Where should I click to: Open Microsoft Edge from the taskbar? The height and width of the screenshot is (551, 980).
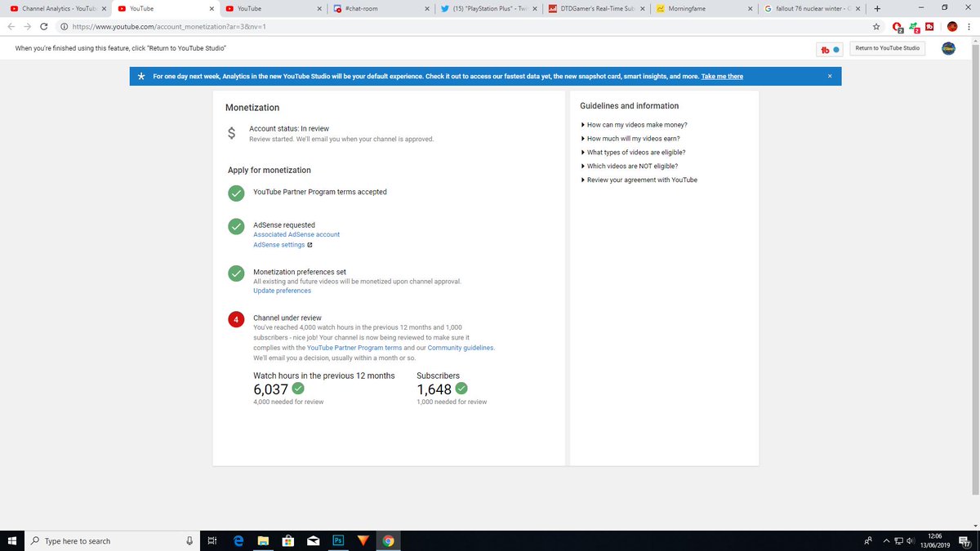[239, 540]
